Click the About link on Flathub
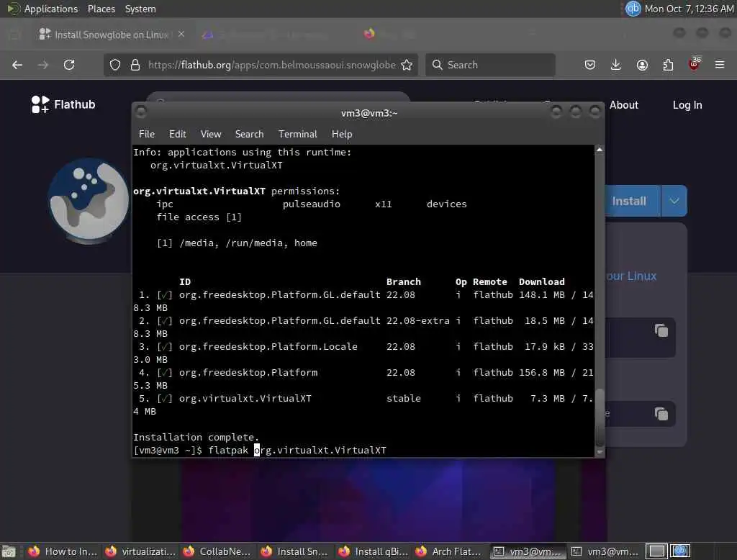The width and height of the screenshot is (737, 560). point(624,105)
